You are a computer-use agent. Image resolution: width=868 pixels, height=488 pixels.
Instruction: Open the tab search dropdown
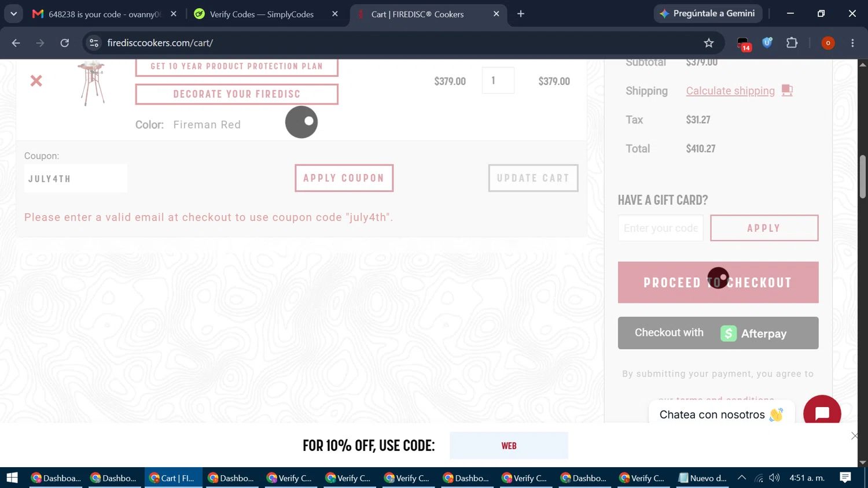point(13,14)
